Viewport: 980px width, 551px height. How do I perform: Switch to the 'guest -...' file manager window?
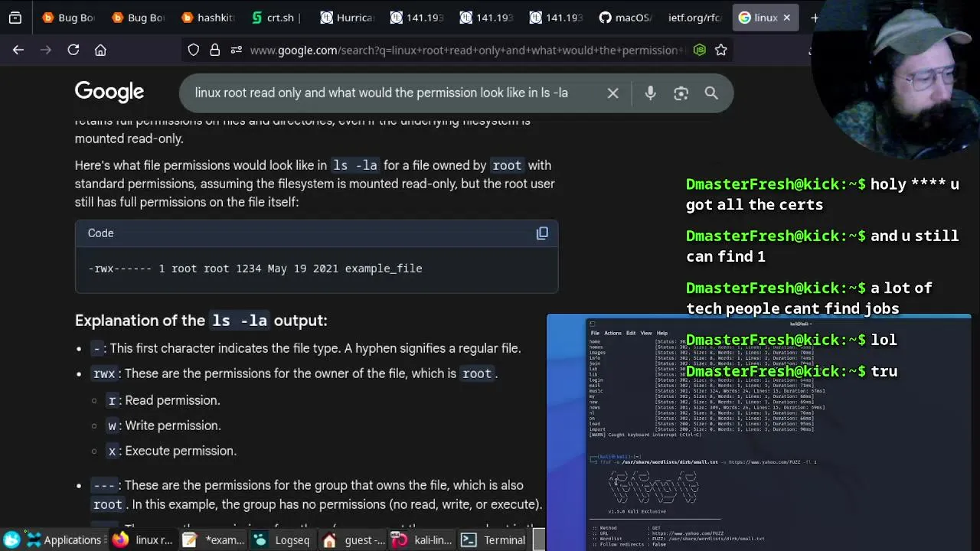tap(354, 540)
